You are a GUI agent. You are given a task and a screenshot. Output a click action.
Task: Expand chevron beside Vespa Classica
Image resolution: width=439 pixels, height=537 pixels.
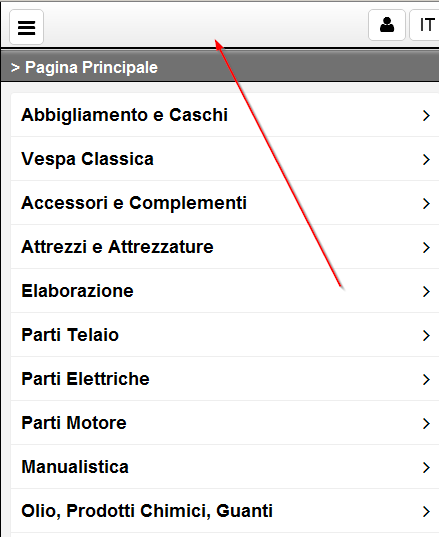(426, 160)
